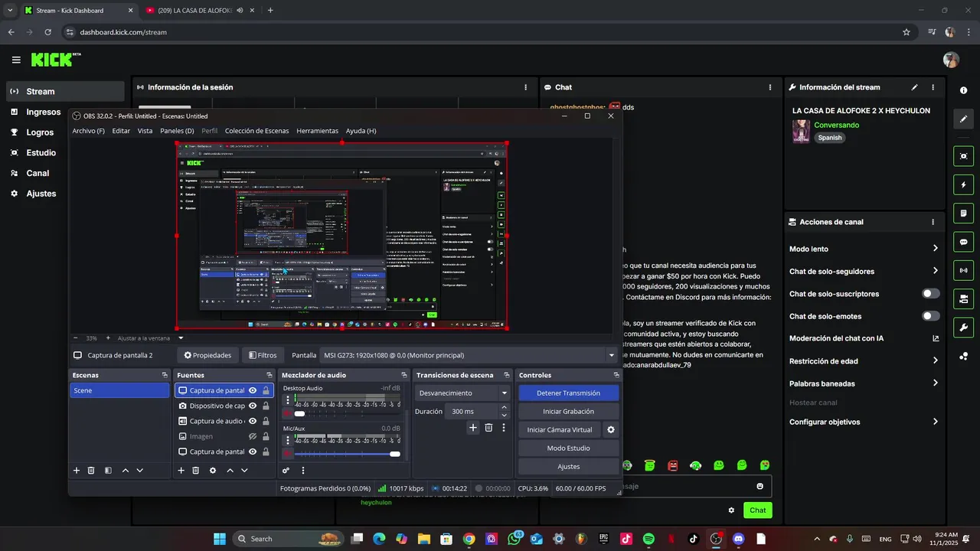
Task: Add a new scene with the plus icon in Escenas
Action: click(x=77, y=471)
